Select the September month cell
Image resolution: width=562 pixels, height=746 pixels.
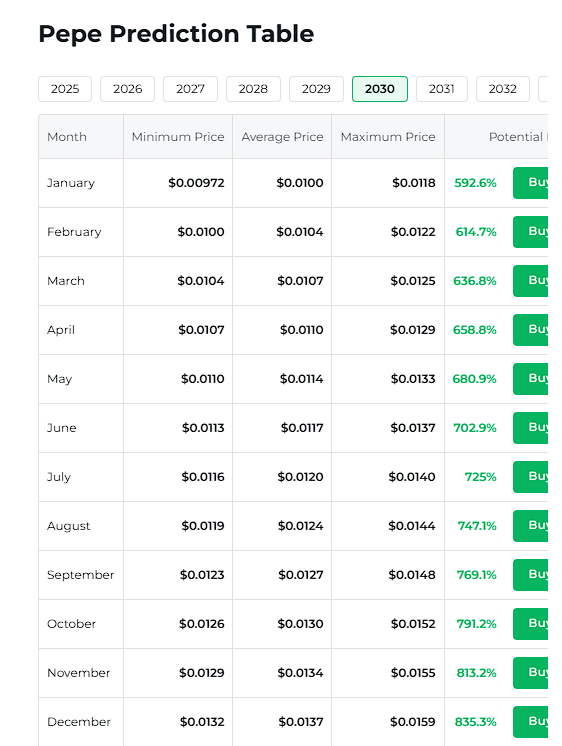(x=80, y=575)
